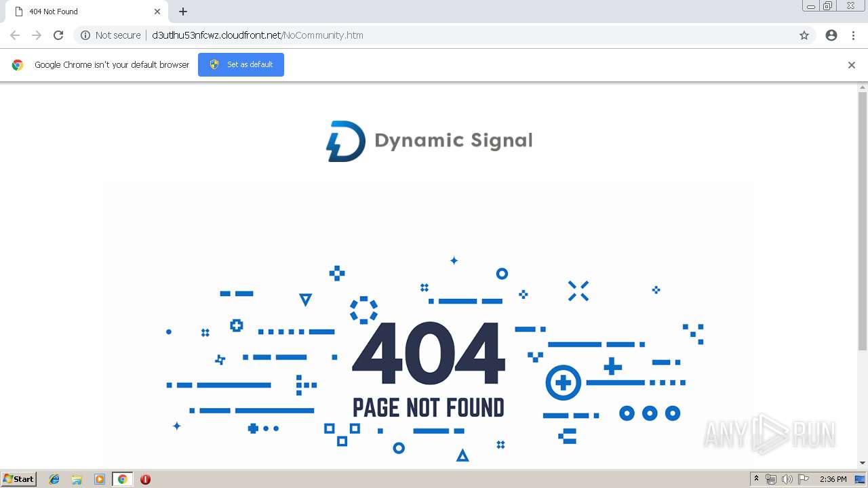Open the Windows Start menu
This screenshot has width=868, height=488.
(x=18, y=479)
